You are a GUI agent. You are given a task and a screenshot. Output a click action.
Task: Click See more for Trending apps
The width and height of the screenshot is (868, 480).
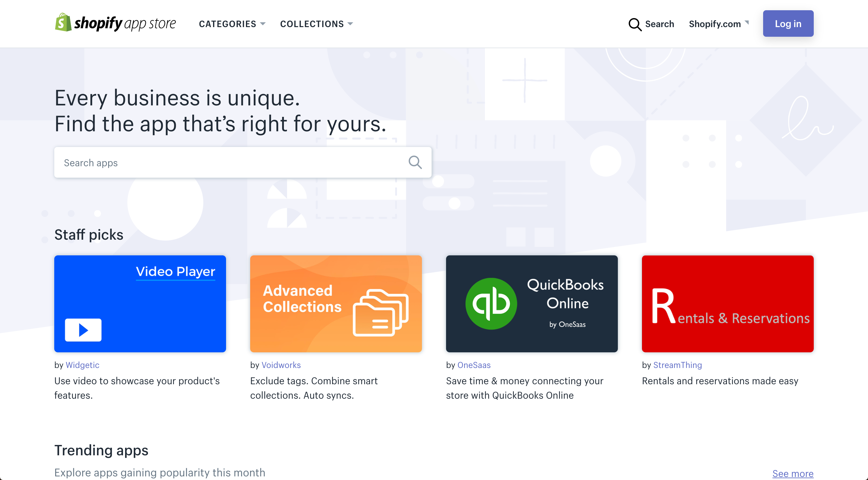pyautogui.click(x=793, y=473)
